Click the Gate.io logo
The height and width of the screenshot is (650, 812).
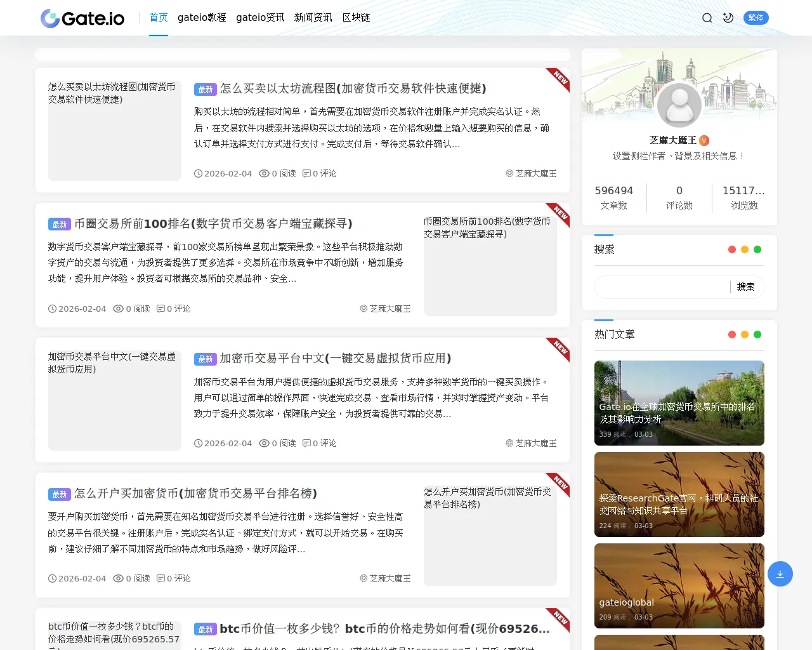tap(82, 18)
